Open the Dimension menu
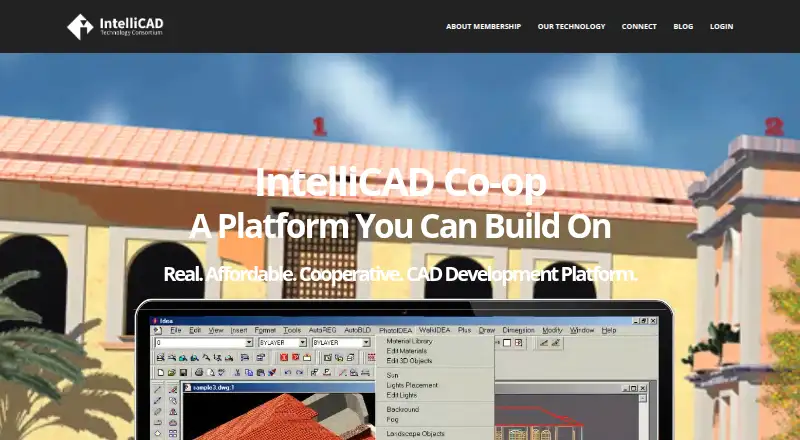 pyautogui.click(x=518, y=330)
